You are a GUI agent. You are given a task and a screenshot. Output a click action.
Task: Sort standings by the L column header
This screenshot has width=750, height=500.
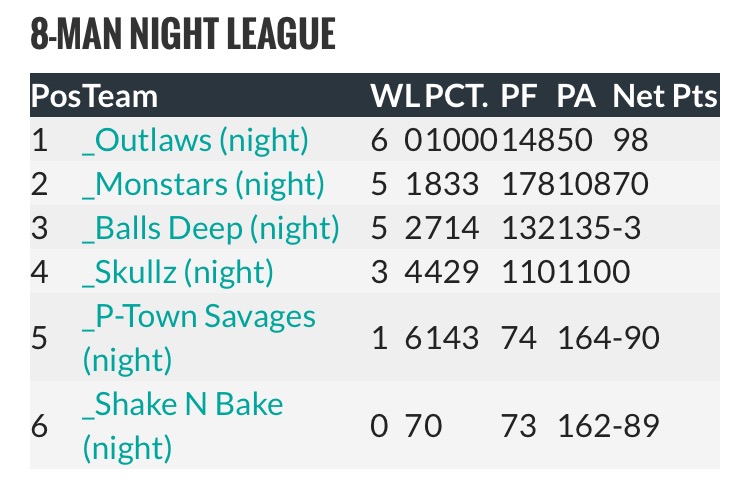412,96
